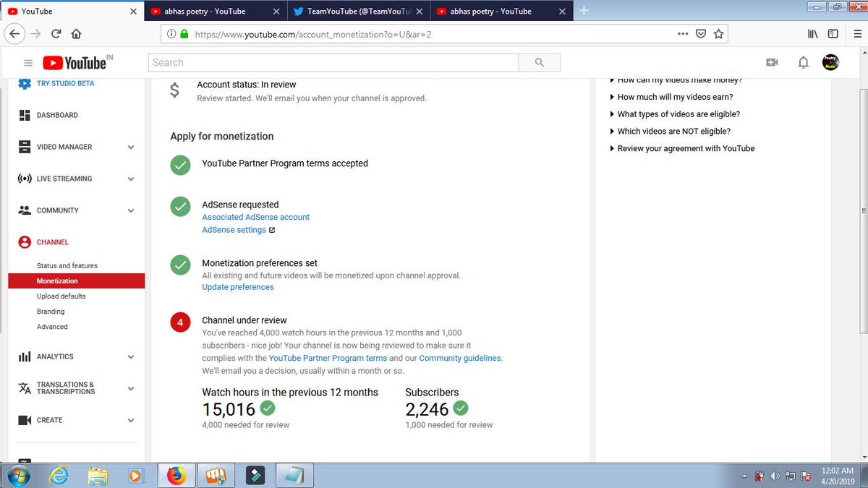Open Upload defaults settings
Image resolution: width=868 pixels, height=488 pixels.
[x=61, y=296]
